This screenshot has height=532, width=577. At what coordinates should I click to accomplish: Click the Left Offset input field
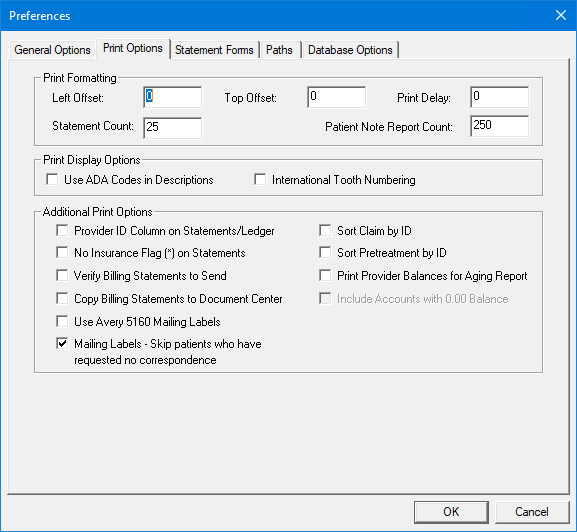pos(173,97)
